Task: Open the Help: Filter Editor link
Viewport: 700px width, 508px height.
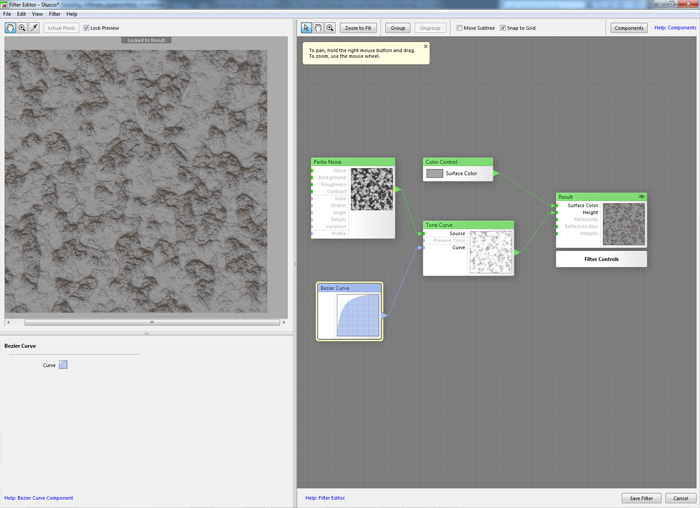Action: tap(325, 497)
